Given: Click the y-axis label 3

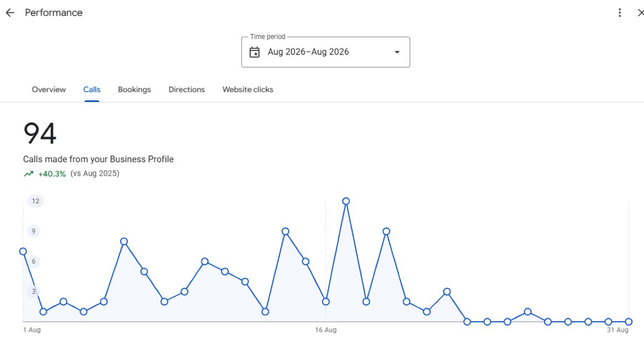Looking at the screenshot, I should tap(33, 292).
